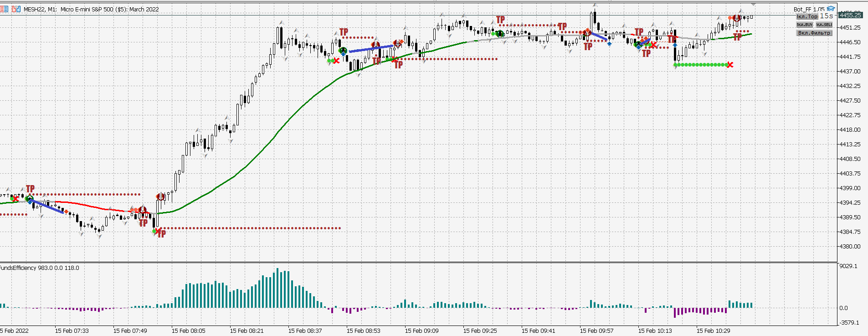Select the current price label 4455.25

coord(850,15)
